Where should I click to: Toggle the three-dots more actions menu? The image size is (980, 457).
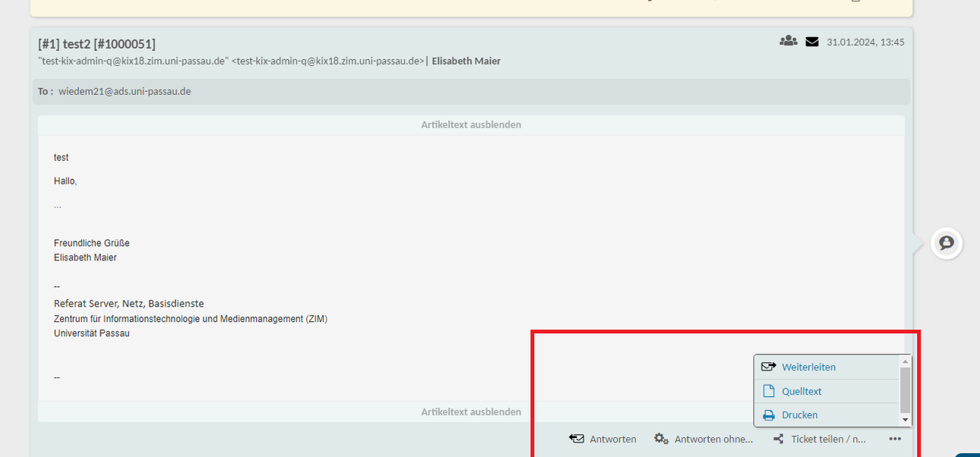pos(895,439)
